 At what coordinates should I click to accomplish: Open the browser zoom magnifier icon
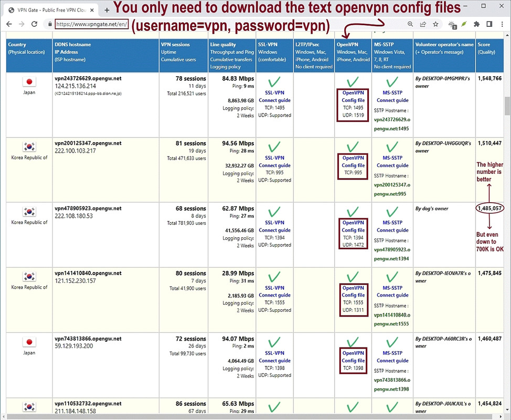click(x=410, y=24)
